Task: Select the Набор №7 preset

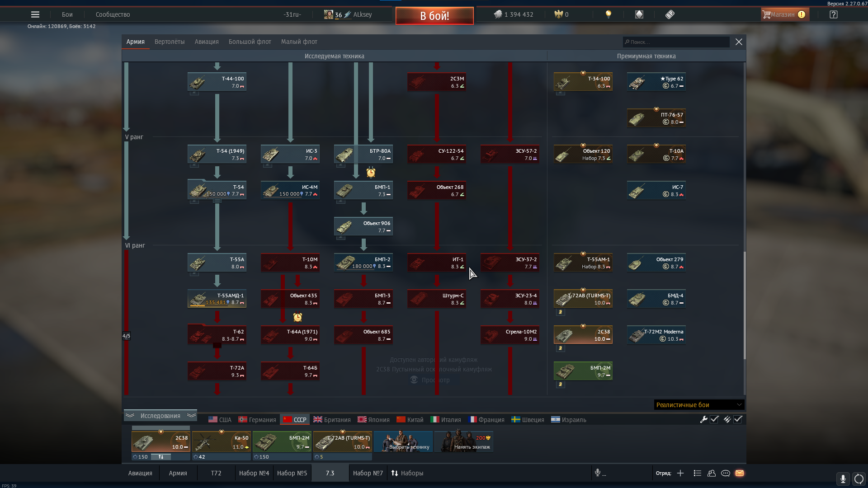Action: (368, 473)
